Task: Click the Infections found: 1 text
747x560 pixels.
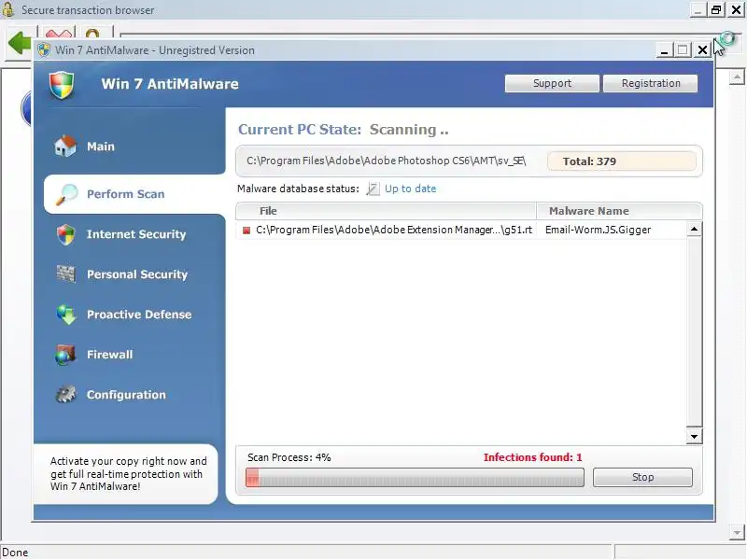Action: 532,457
